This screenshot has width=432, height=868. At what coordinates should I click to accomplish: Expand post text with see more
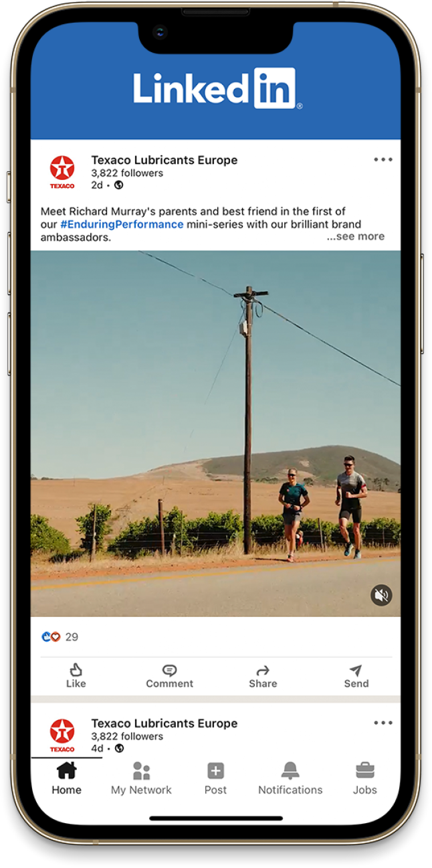point(356,236)
